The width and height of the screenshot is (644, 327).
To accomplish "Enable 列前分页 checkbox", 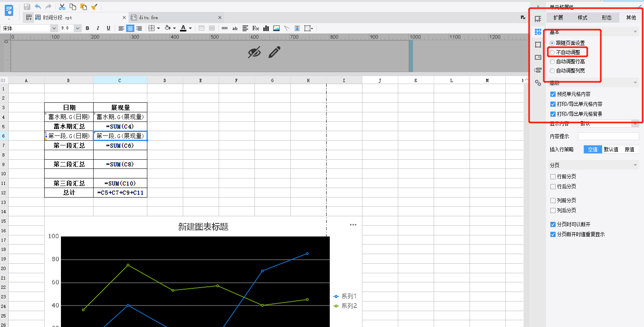I will click(x=553, y=200).
